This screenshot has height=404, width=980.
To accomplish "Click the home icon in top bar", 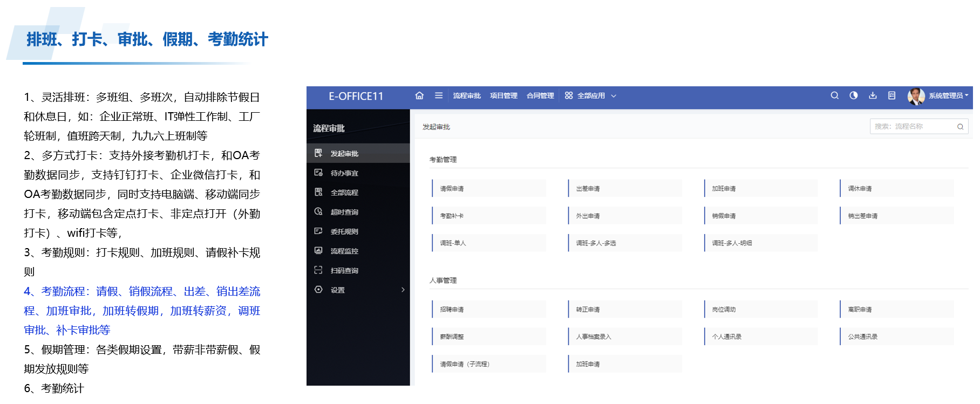I will 419,95.
